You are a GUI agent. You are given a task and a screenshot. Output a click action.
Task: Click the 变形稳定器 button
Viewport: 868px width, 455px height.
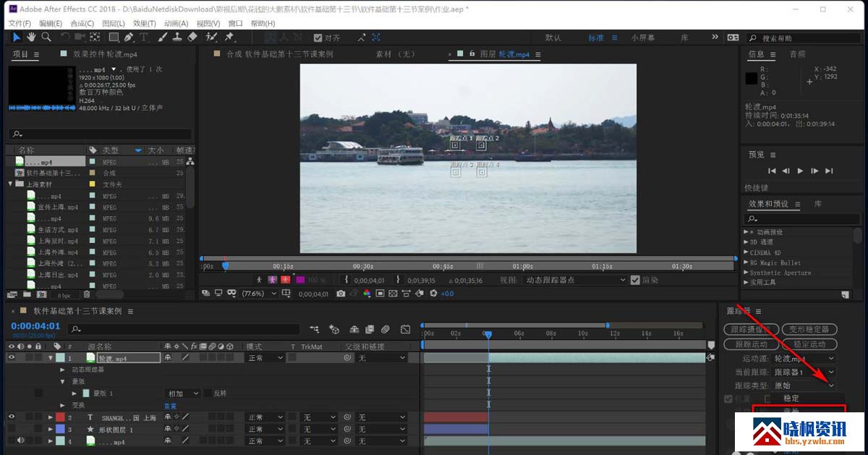coord(809,329)
